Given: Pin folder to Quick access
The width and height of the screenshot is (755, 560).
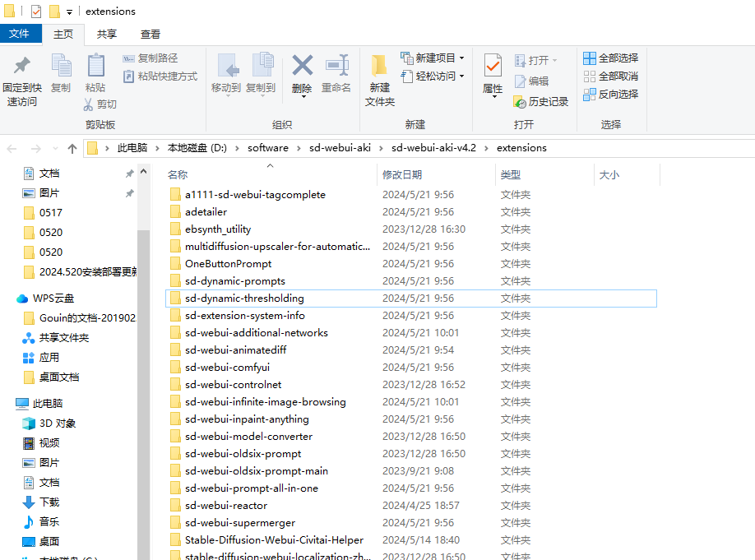Looking at the screenshot, I should point(21,80).
